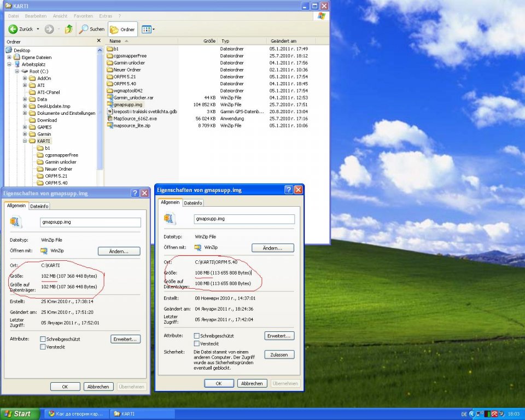Collapse the KARTI folder tree node
The image size is (525, 420).
pyautogui.click(x=25, y=141)
